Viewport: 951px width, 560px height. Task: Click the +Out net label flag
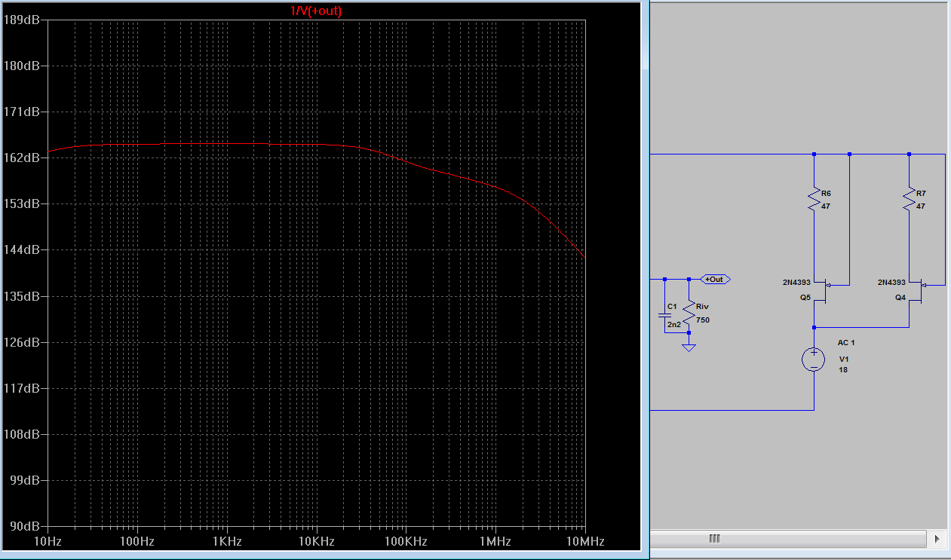click(x=715, y=279)
